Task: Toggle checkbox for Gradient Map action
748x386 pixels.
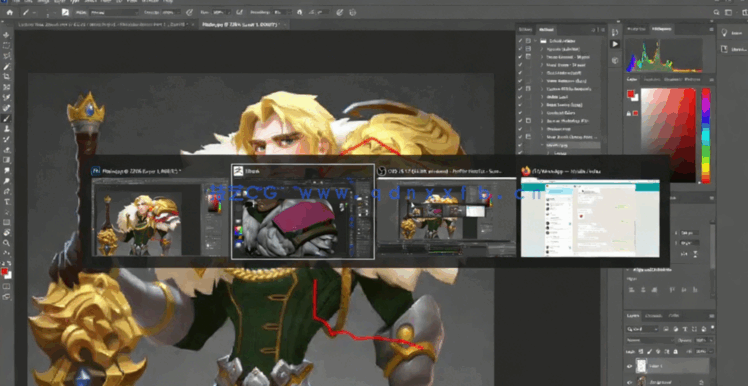Action: point(520,129)
